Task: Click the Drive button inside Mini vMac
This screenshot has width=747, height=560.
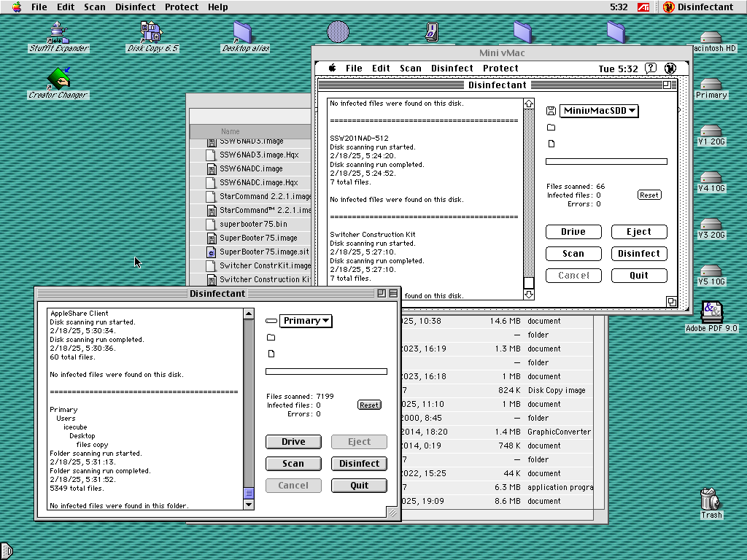Action: [573, 232]
